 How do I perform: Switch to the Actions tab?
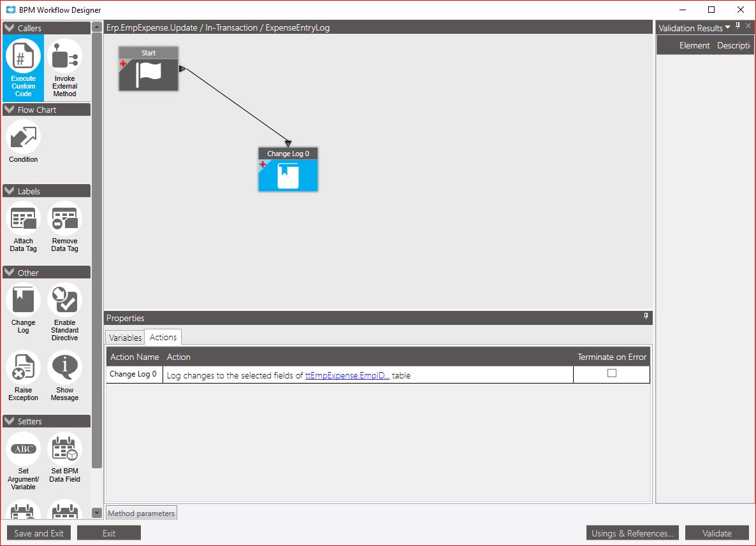tap(163, 337)
